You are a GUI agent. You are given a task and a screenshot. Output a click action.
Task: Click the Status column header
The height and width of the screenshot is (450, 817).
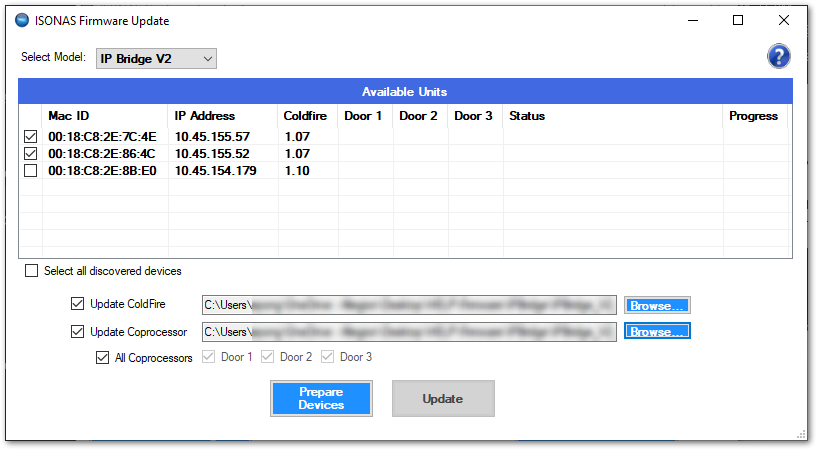tap(613, 116)
